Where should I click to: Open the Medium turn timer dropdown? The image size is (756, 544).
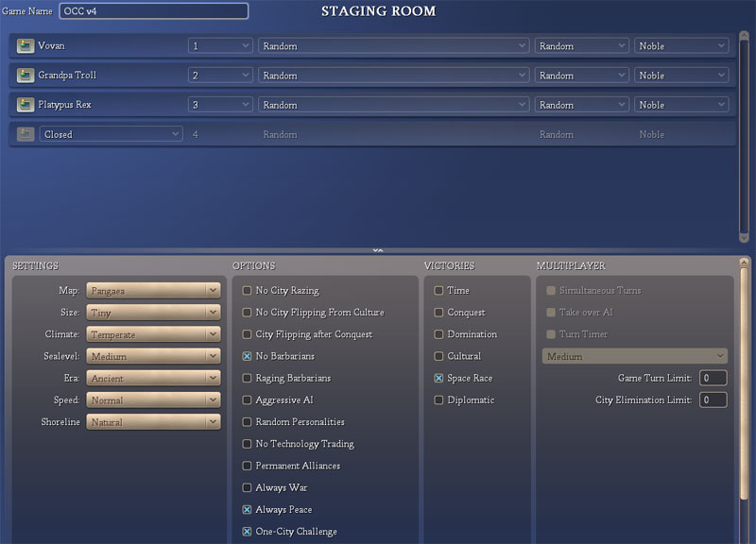(x=634, y=356)
